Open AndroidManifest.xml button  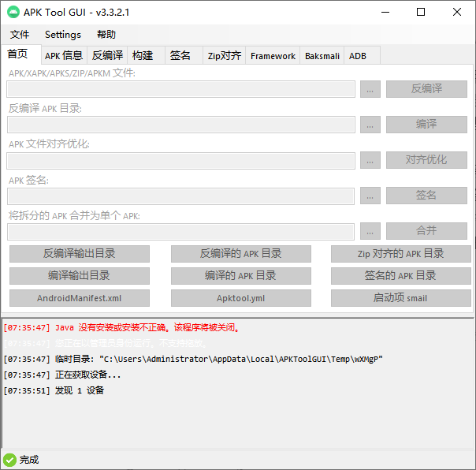click(80, 298)
